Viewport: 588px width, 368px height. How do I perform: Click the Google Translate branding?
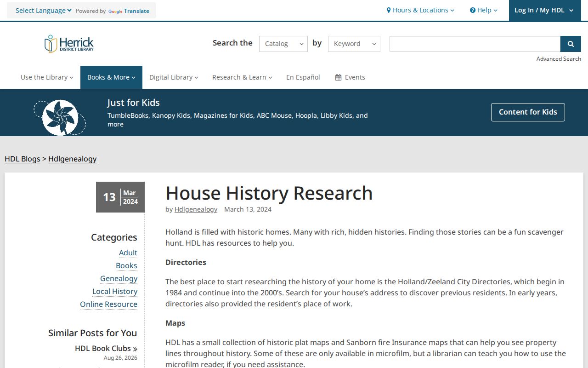point(129,11)
